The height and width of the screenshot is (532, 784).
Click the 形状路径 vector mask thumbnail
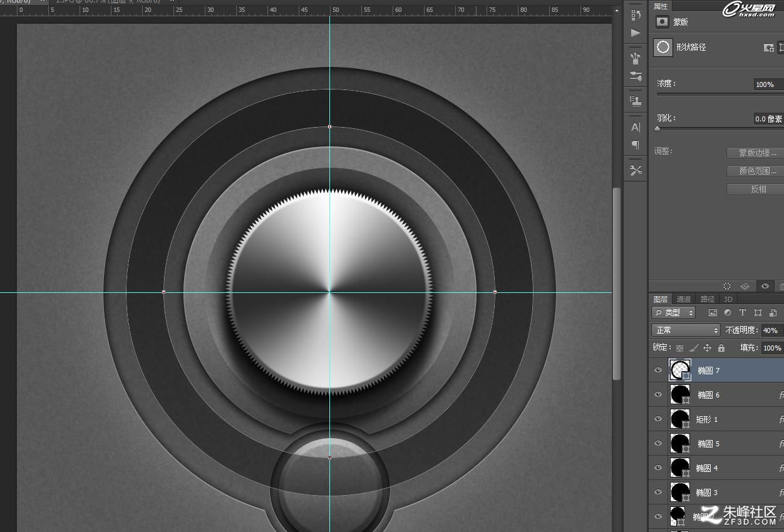663,48
